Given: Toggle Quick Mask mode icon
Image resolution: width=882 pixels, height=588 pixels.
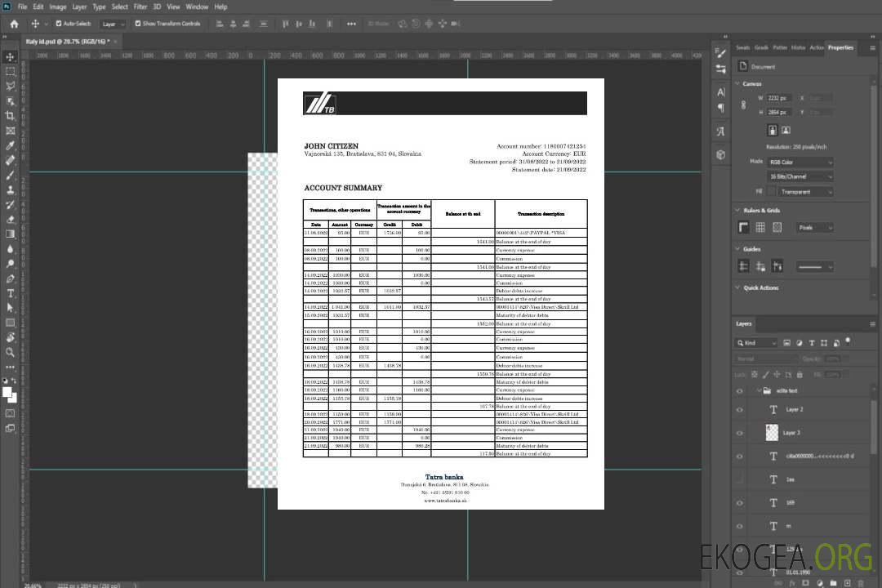Looking at the screenshot, I should (x=10, y=413).
